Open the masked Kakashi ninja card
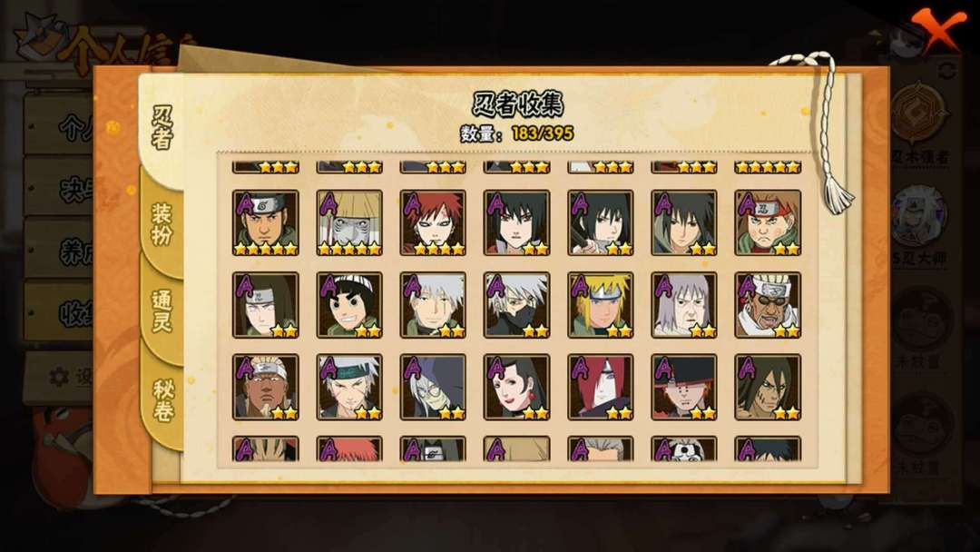980x552 pixels. click(x=517, y=305)
